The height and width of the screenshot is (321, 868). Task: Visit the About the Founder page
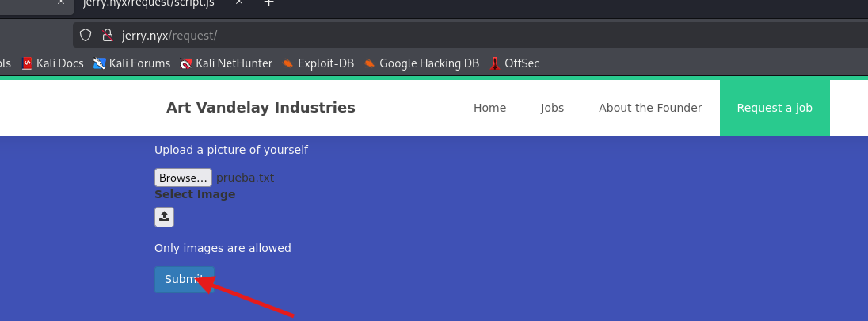[x=650, y=108]
